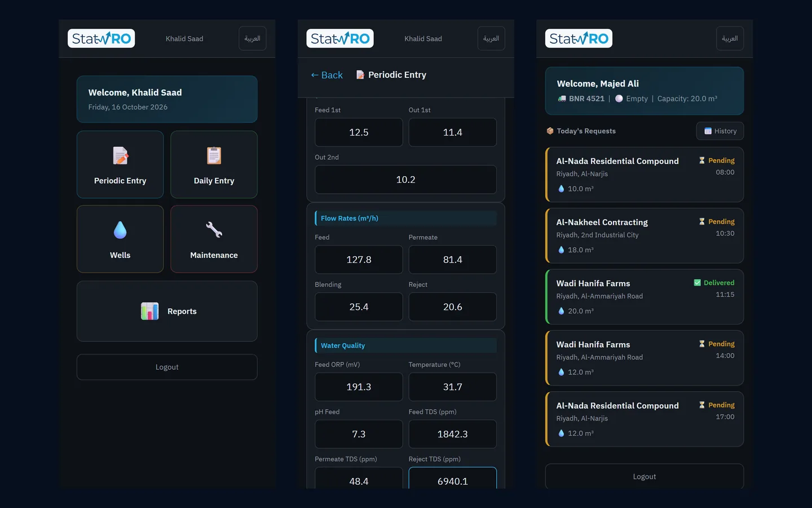This screenshot has width=812, height=508.
Task: Click the hourglass icon on the 08:00 request
Action: tap(702, 160)
